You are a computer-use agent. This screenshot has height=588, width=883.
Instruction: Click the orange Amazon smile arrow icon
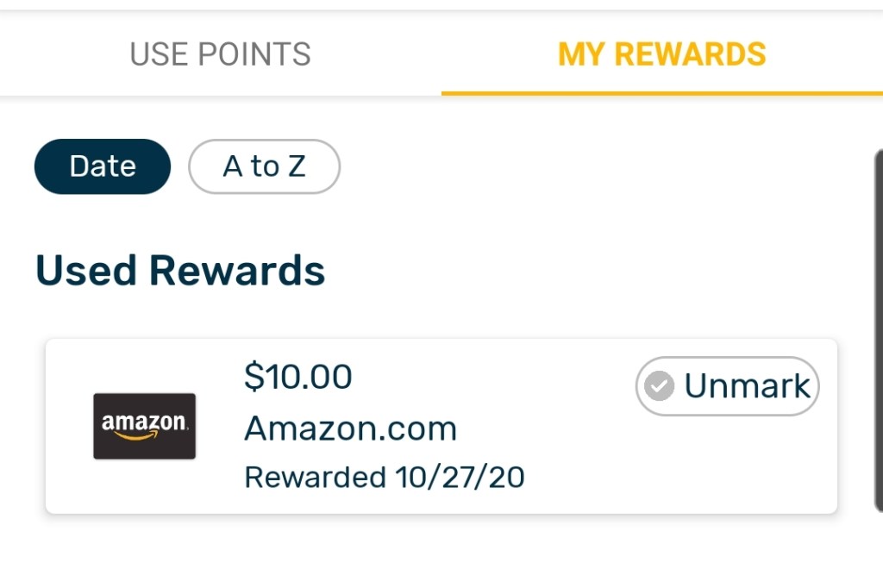pyautogui.click(x=143, y=435)
